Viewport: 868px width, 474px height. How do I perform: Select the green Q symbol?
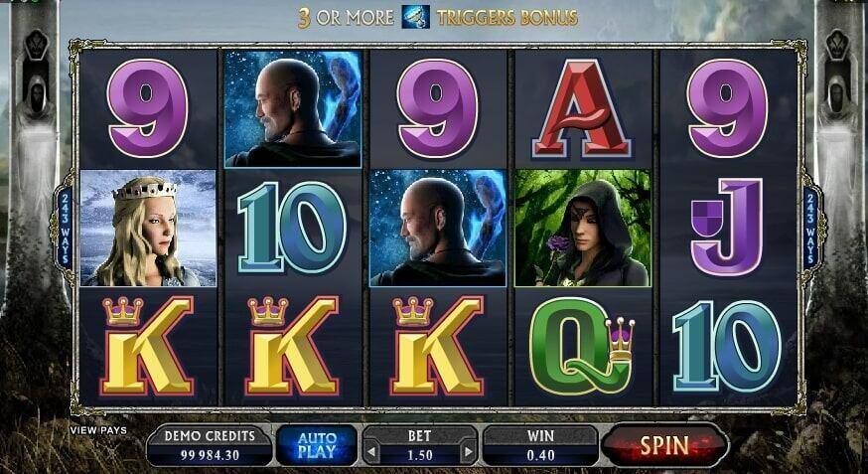582,346
